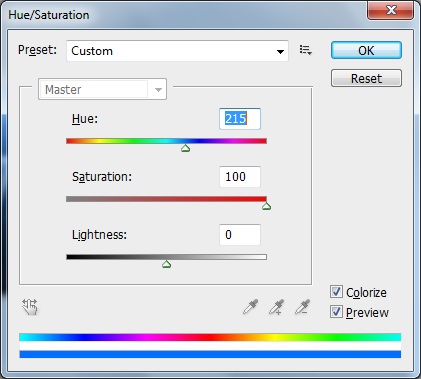The height and width of the screenshot is (379, 421).
Task: Click the Hue slider handle
Action: [186, 148]
